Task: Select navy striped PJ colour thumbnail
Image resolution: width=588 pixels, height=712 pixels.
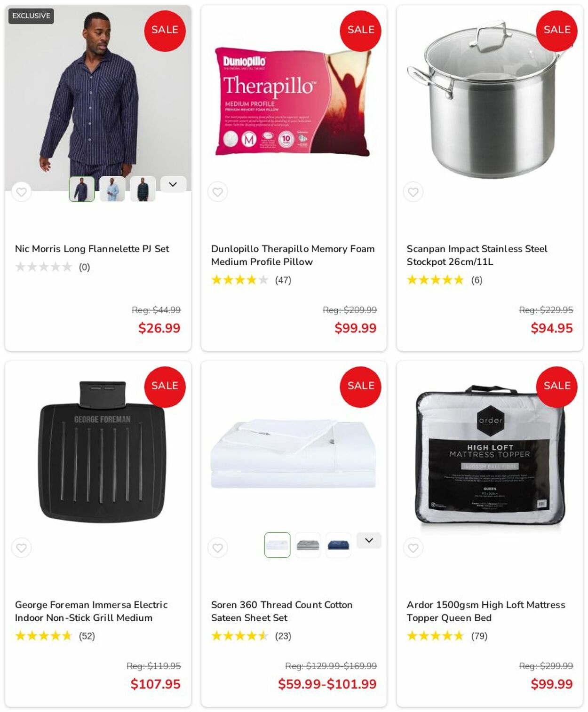Action: coord(82,189)
